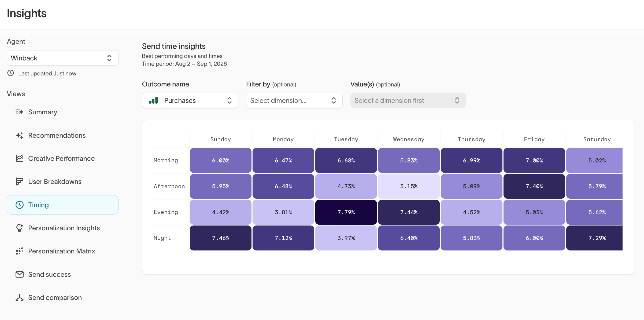
Task: Click the Afternoon row label
Action: 169,186
